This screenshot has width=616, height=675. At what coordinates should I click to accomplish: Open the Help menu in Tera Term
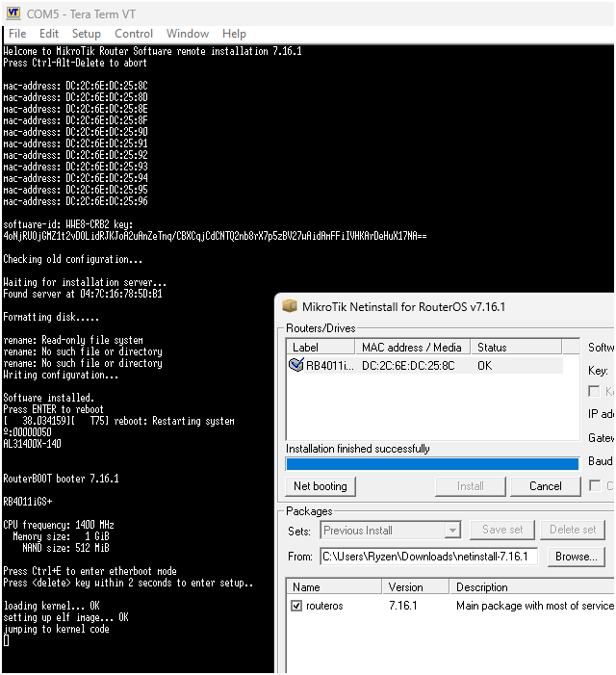click(234, 34)
